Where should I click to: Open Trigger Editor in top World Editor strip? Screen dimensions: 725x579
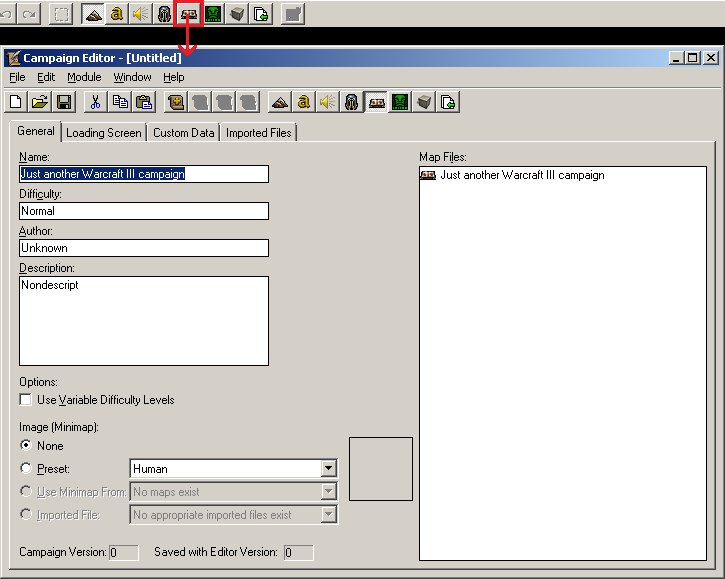pos(117,14)
